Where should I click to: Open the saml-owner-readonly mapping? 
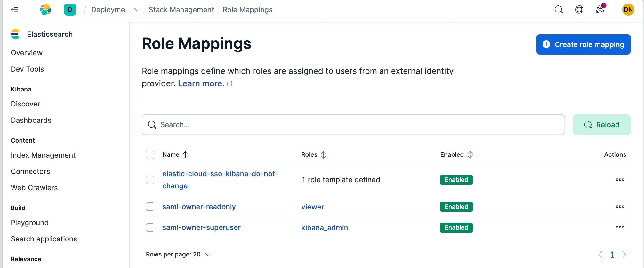pos(199,207)
